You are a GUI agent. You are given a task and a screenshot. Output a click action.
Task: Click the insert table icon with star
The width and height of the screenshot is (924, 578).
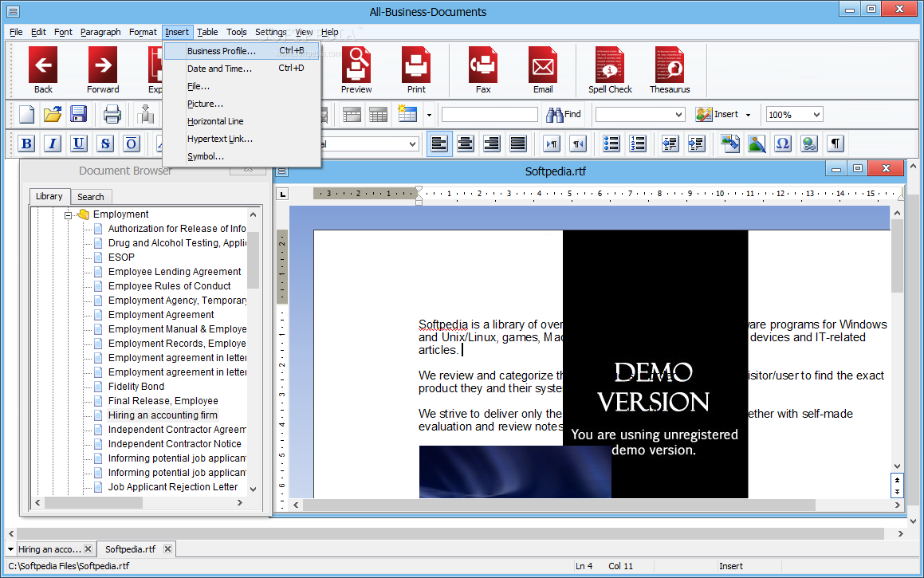tap(407, 114)
